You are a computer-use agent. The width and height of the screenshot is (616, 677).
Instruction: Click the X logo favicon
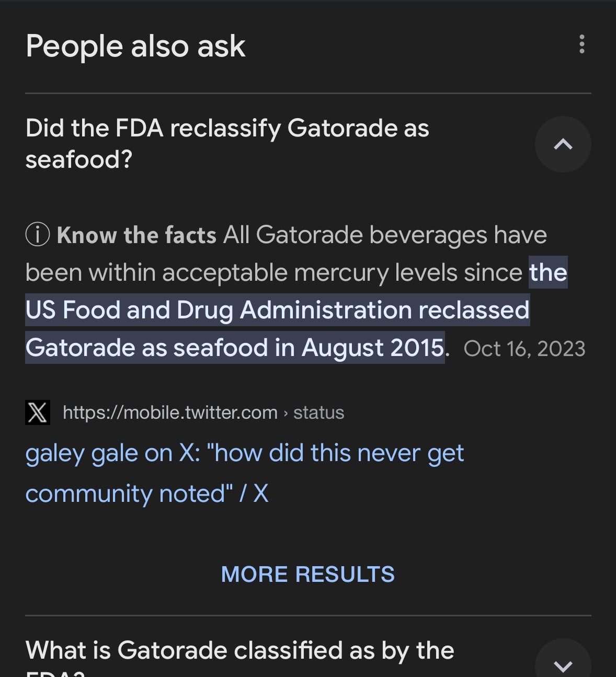click(x=38, y=412)
